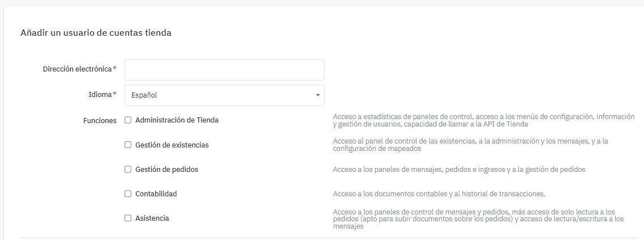Click the Administración de Tienda description text
This screenshot has width=644, height=240.
point(483,120)
